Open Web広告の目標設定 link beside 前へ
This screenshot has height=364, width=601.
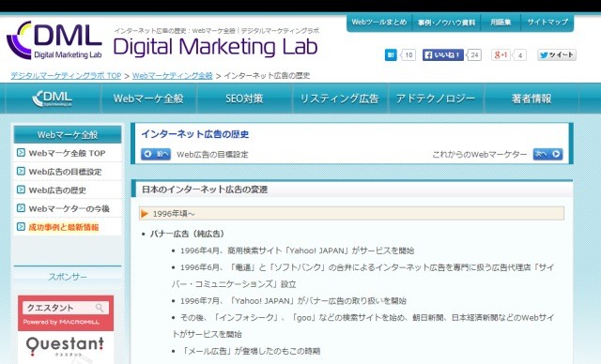[x=213, y=155]
